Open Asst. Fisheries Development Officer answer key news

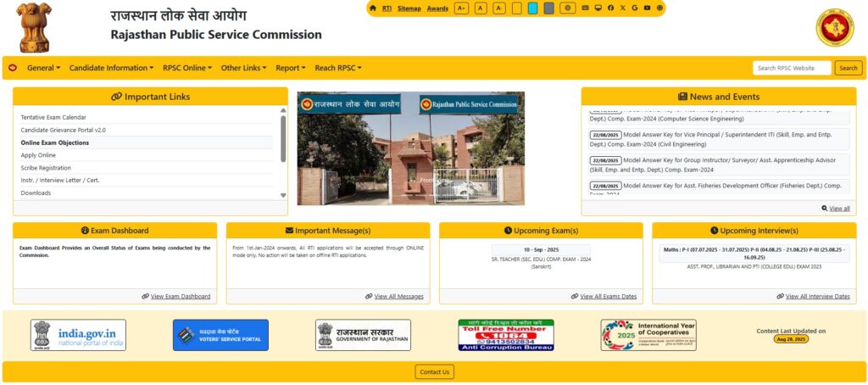(x=719, y=187)
